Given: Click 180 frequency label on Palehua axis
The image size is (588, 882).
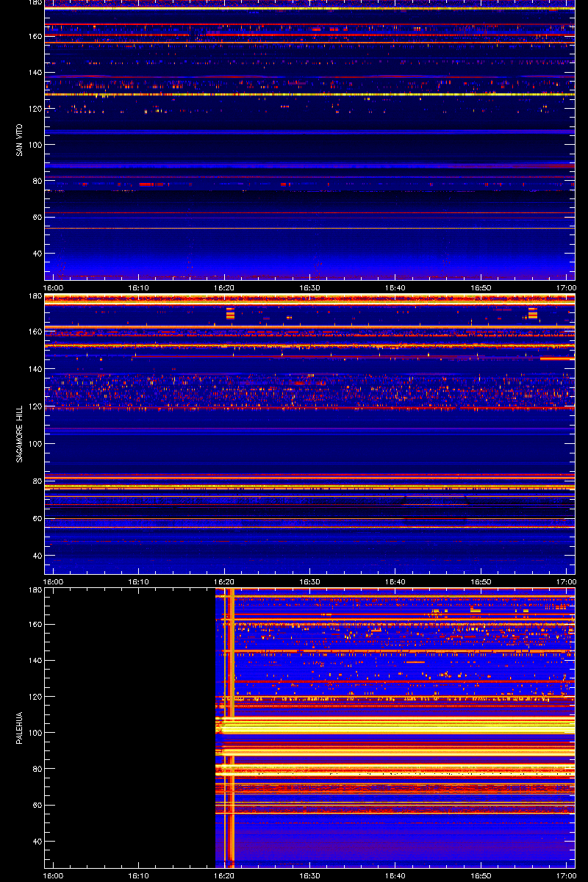Looking at the screenshot, I should pos(35,591).
